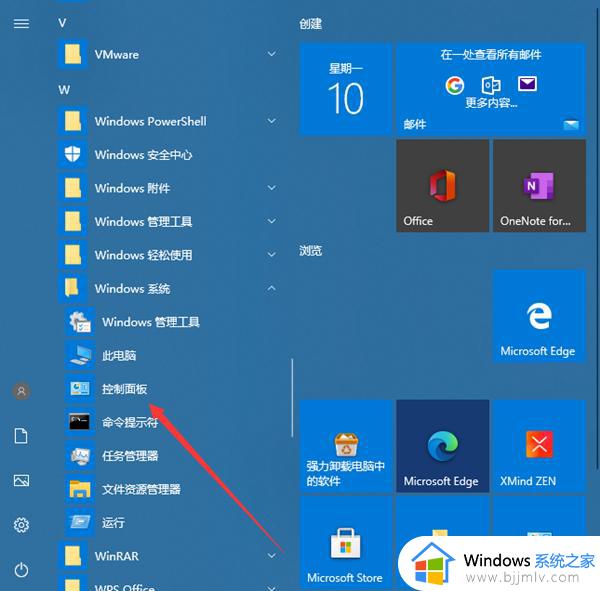Expand the WPS Office chevron

[272, 588]
